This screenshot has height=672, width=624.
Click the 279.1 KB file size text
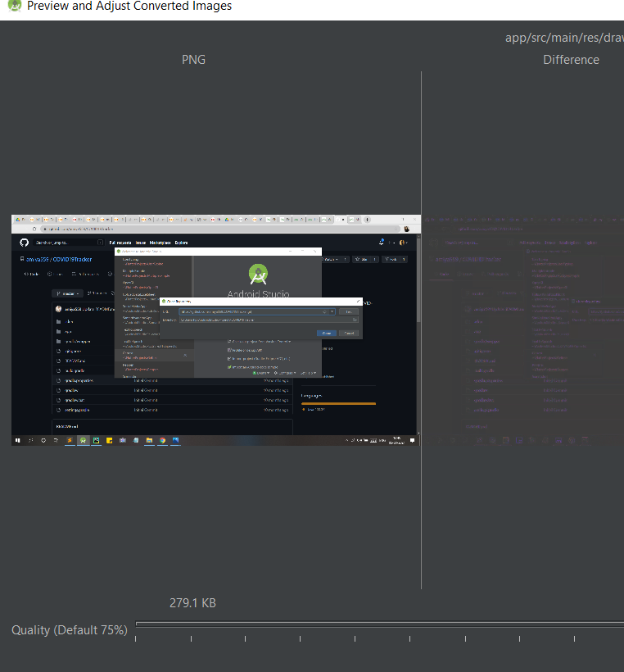(192, 603)
